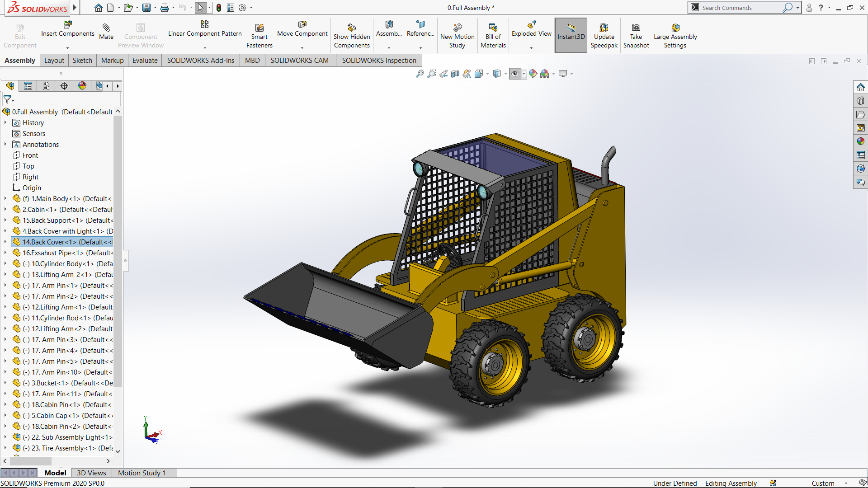Expand the SOLIDWORKS main menu arrow
The height and width of the screenshot is (488, 868).
tap(75, 8)
